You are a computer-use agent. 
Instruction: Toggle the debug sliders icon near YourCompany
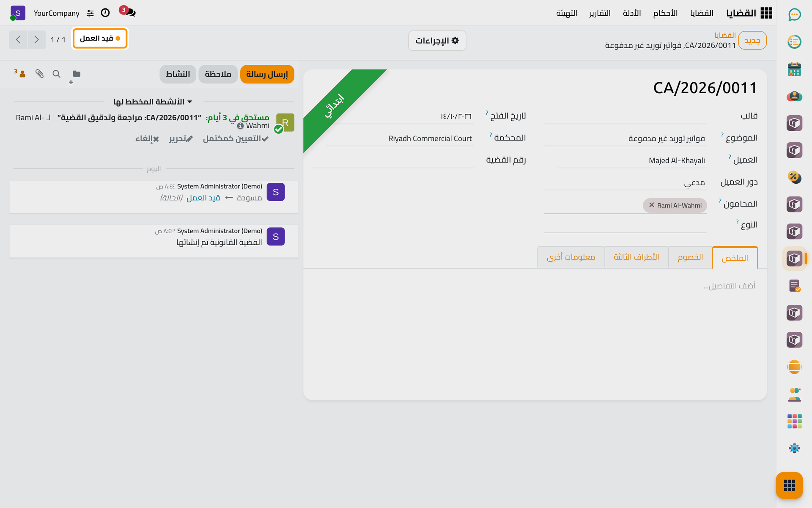coord(90,13)
